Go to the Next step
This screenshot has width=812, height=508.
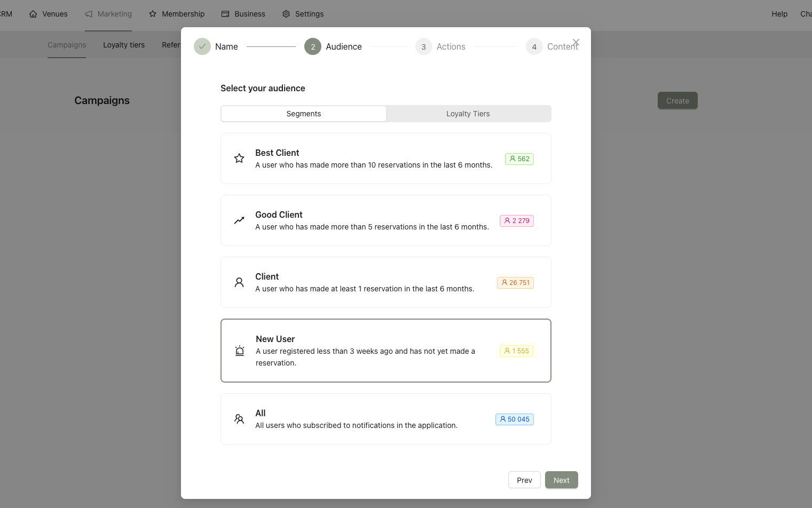tap(561, 480)
